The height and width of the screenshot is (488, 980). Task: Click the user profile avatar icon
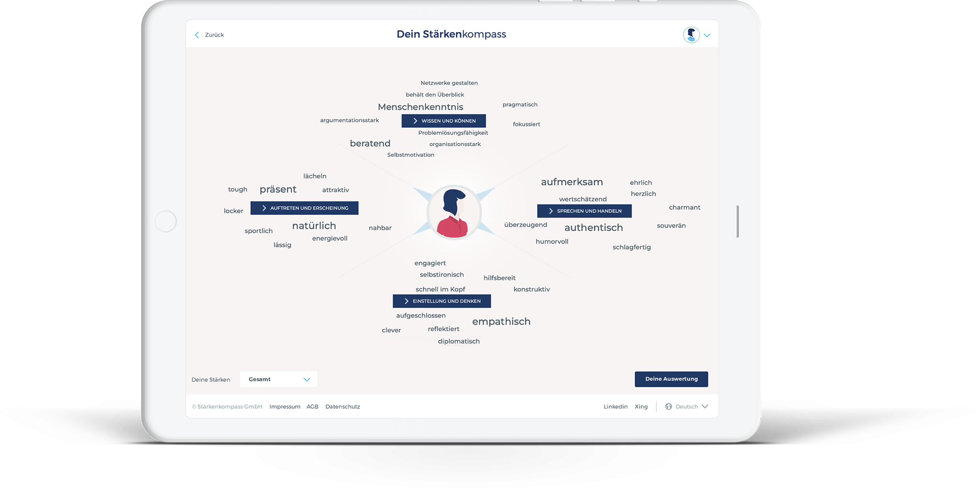point(691,35)
